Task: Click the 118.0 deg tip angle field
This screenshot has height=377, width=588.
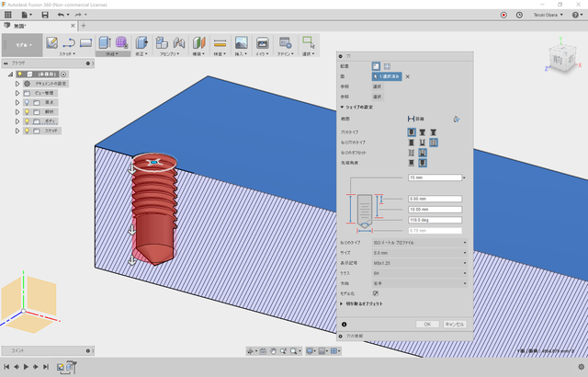Action: (x=435, y=220)
